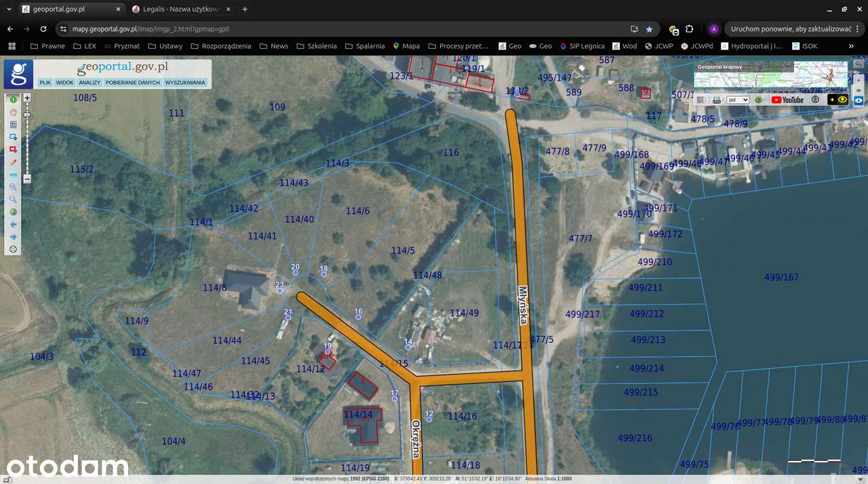Open the Pryzmat bookmarks folder
This screenshot has height=484, width=868.
click(121, 46)
